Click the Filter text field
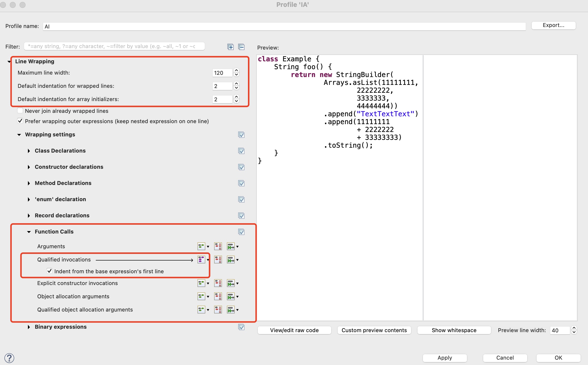588x365 pixels. [114, 46]
